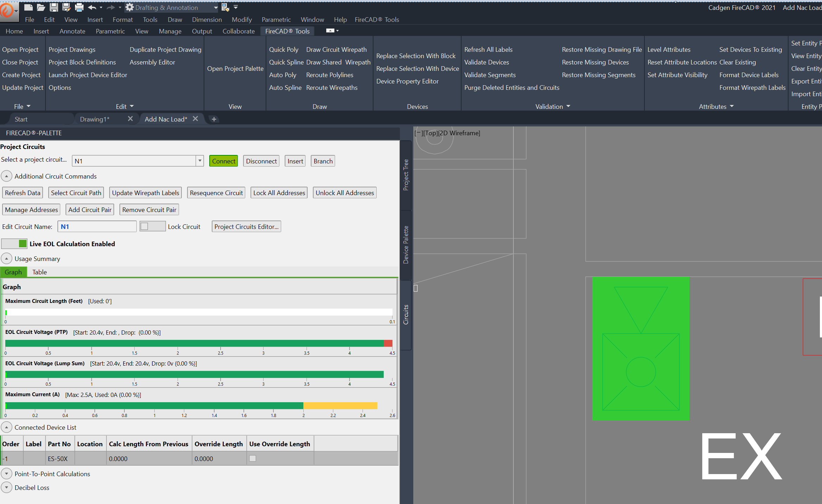Screen dimensions: 822x504
Task: Click the green device symbol in the drawing
Action: [641, 348]
